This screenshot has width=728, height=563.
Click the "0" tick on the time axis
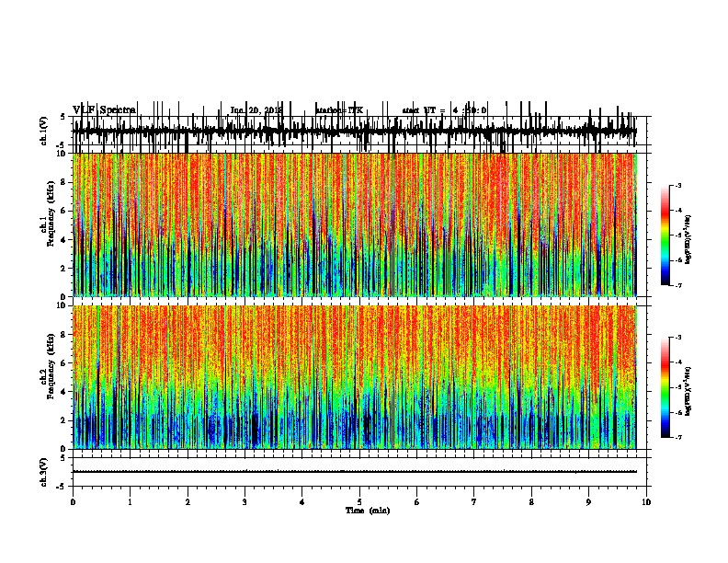coord(73,502)
